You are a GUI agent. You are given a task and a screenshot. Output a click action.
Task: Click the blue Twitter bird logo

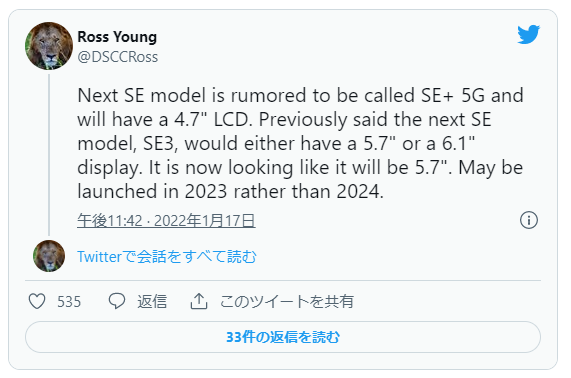(528, 34)
